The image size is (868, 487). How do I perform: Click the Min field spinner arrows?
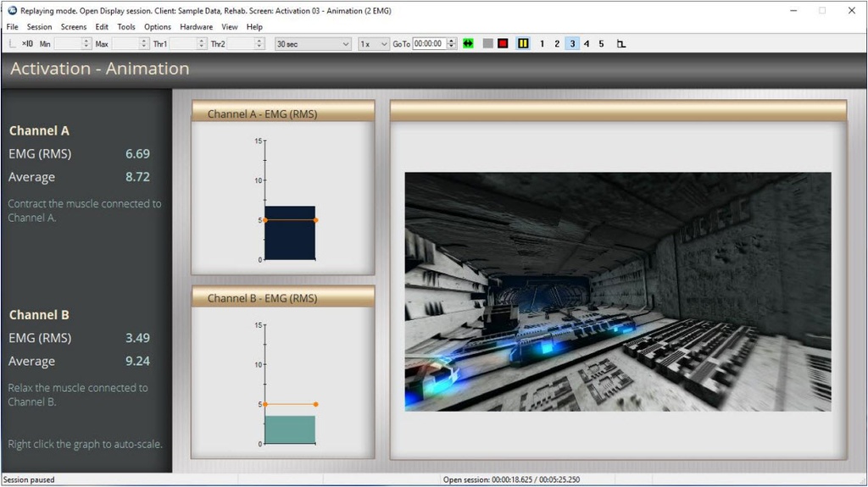pyautogui.click(x=86, y=44)
